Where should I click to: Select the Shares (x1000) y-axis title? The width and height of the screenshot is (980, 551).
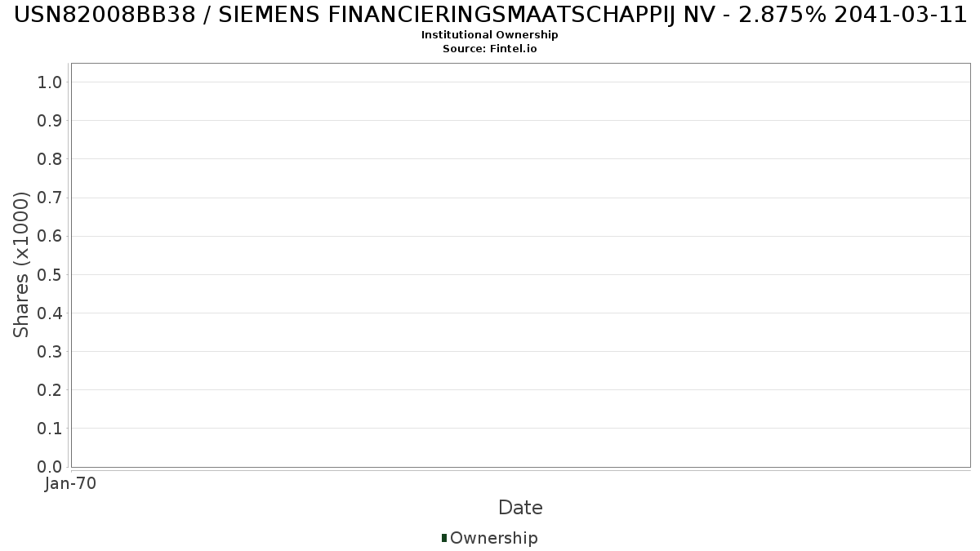[21, 264]
